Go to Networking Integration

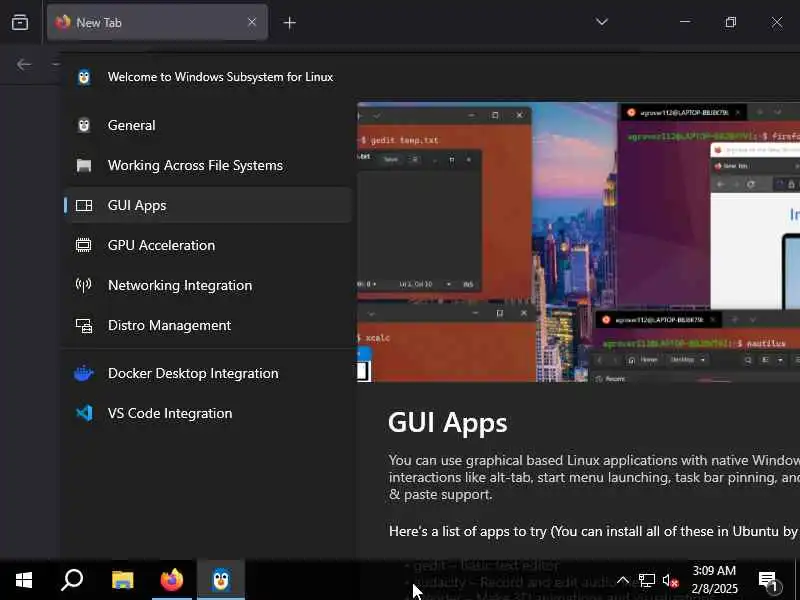pyautogui.click(x=208, y=285)
